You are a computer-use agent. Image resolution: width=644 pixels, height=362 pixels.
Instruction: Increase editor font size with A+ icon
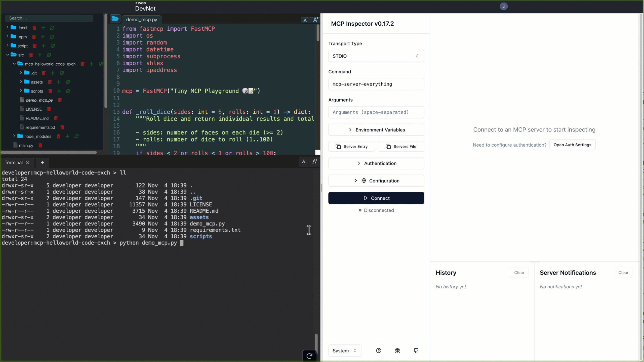click(315, 20)
